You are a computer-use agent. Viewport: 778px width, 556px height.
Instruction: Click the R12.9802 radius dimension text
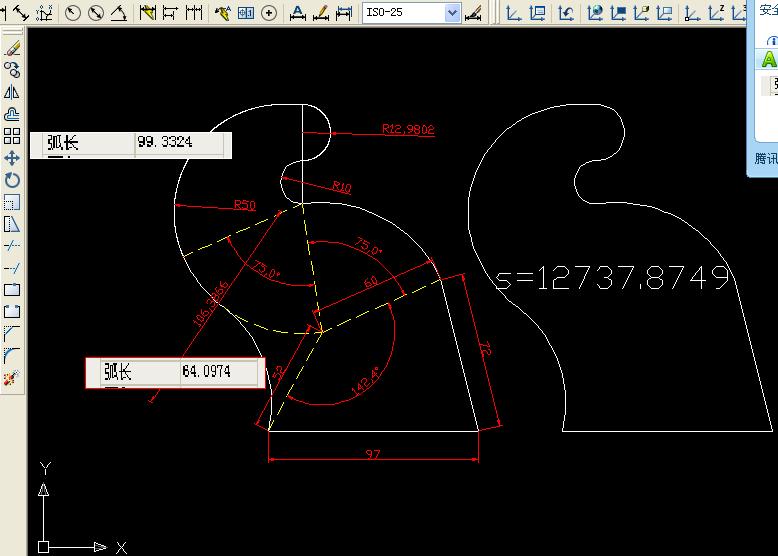(x=408, y=129)
